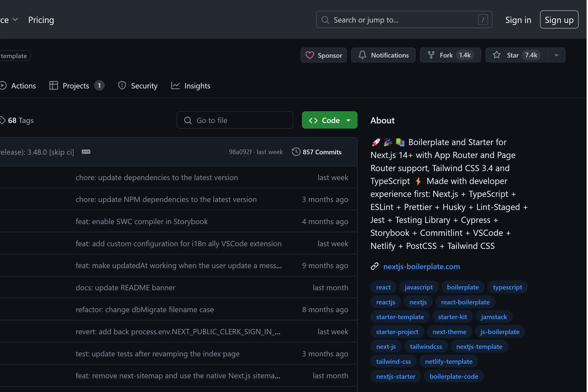Open commit 'refactor: change dbMigrate filename case'

point(144,309)
